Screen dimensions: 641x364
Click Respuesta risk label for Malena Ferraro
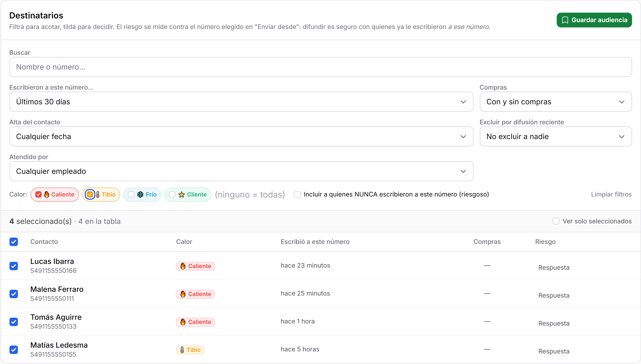pyautogui.click(x=554, y=296)
